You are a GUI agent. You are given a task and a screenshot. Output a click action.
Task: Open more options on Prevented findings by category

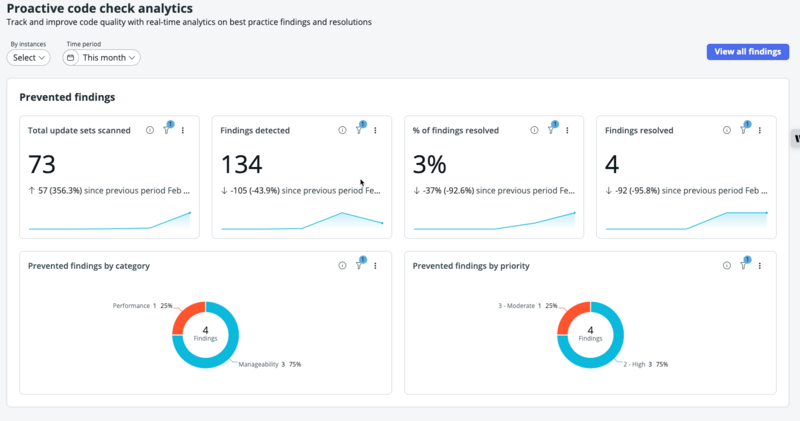376,265
